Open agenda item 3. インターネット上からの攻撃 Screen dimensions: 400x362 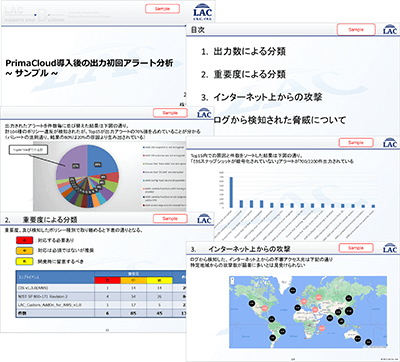pos(261,97)
